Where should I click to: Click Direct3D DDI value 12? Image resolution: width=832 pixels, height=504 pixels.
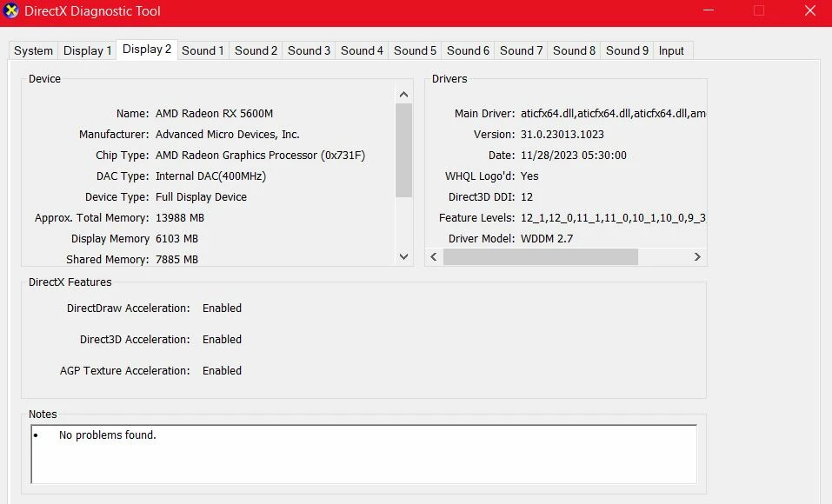pyautogui.click(x=527, y=197)
